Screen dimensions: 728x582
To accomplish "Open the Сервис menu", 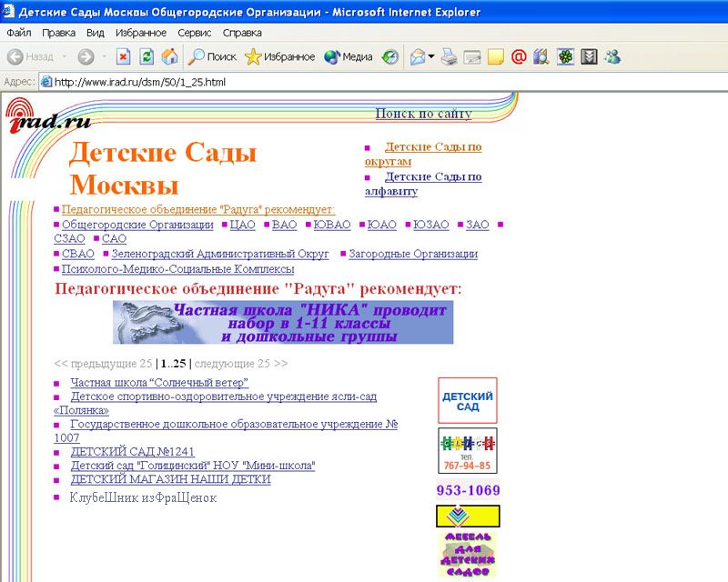I will tap(194, 33).
